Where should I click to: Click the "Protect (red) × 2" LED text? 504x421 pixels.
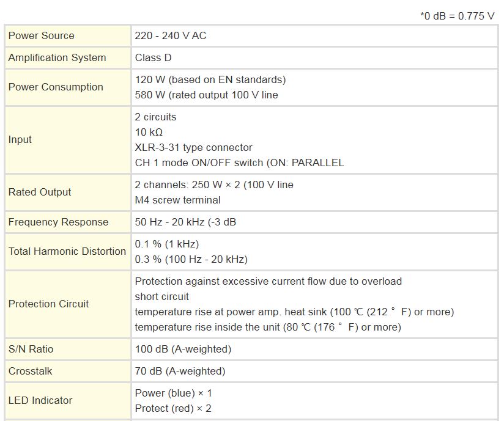coord(172,408)
